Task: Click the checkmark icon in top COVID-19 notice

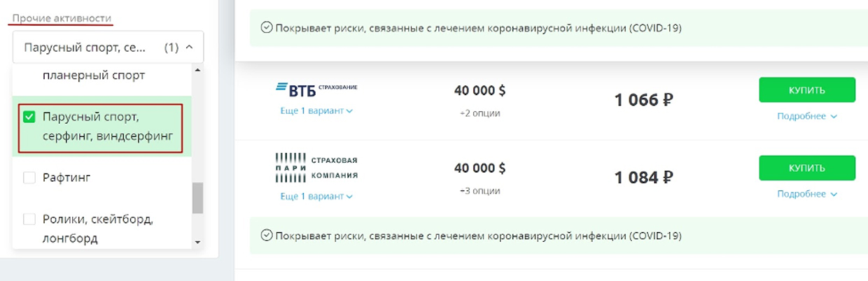Action: pyautogui.click(x=266, y=28)
